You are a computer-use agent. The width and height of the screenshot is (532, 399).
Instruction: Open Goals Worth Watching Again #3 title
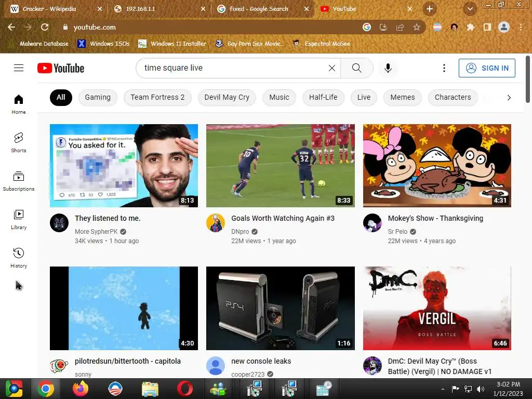[x=283, y=218]
